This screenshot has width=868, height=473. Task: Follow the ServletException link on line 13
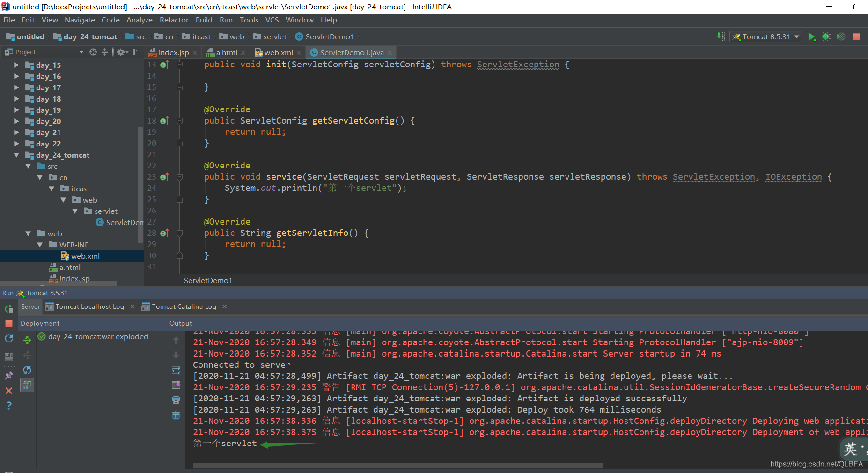click(x=518, y=65)
